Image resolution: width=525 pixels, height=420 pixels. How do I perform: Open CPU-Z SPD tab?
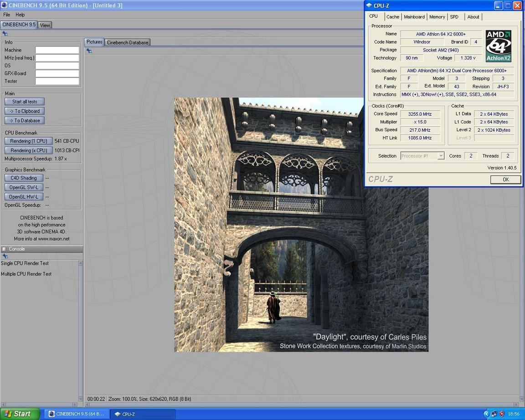tap(454, 17)
